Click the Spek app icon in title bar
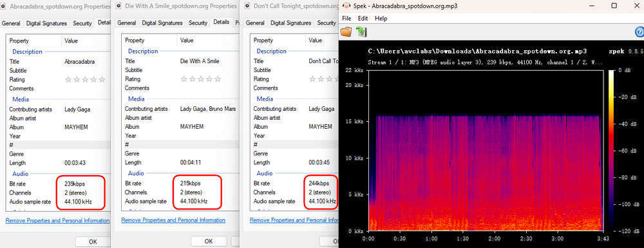The width and height of the screenshot is (644, 248). [x=346, y=6]
